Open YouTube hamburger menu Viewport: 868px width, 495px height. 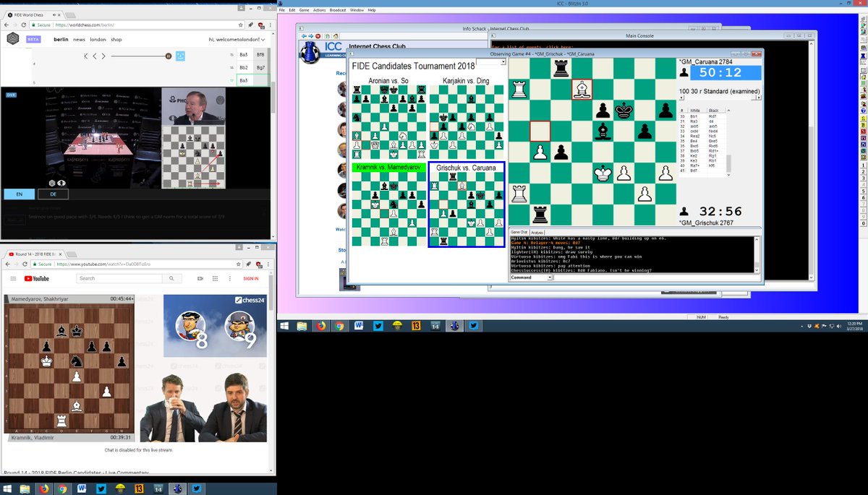tap(12, 278)
